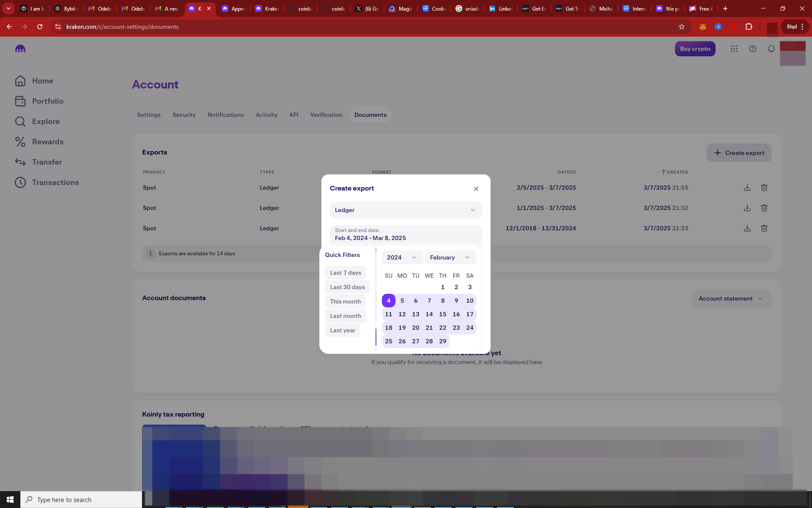Viewport: 812px width, 508px height.
Task: Open Rewards in the sidebar
Action: click(39, 142)
